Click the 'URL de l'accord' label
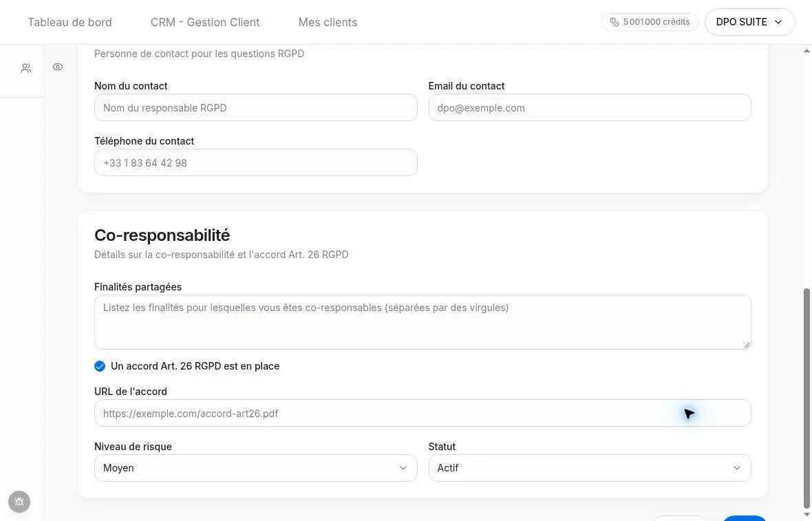This screenshot has height=521, width=812. (x=131, y=392)
